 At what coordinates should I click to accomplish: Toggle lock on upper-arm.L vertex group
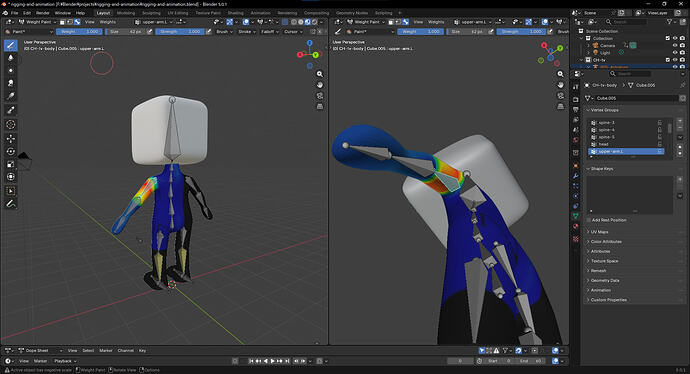coord(660,151)
